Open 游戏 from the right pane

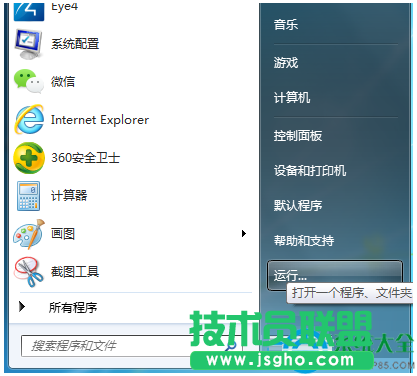coord(286,62)
